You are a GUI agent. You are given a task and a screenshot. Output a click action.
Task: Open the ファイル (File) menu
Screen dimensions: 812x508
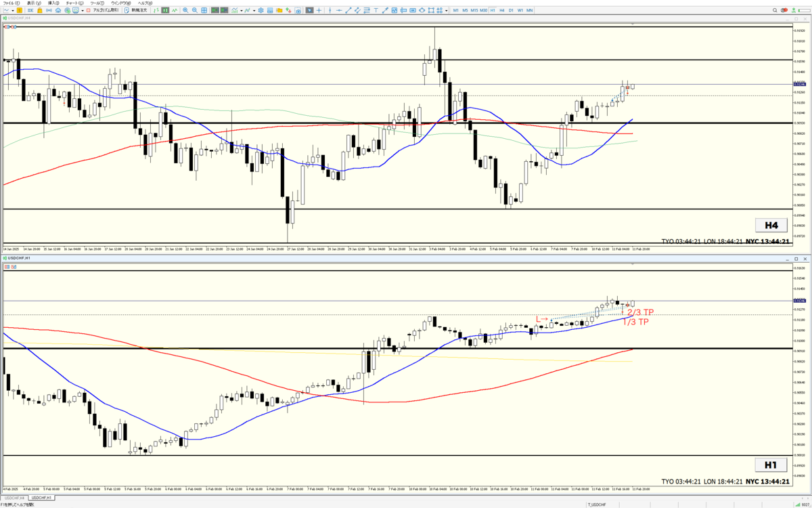tap(12, 3)
